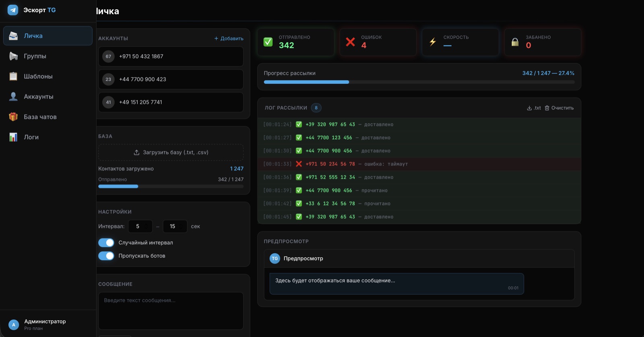Click the lightning bolt icon in Скорость card
644x337 pixels.
[x=433, y=42]
